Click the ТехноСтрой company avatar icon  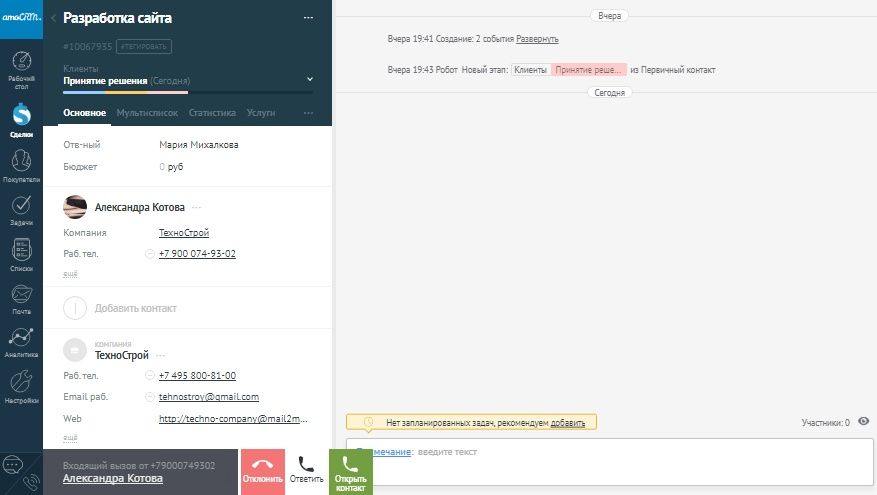(x=75, y=350)
